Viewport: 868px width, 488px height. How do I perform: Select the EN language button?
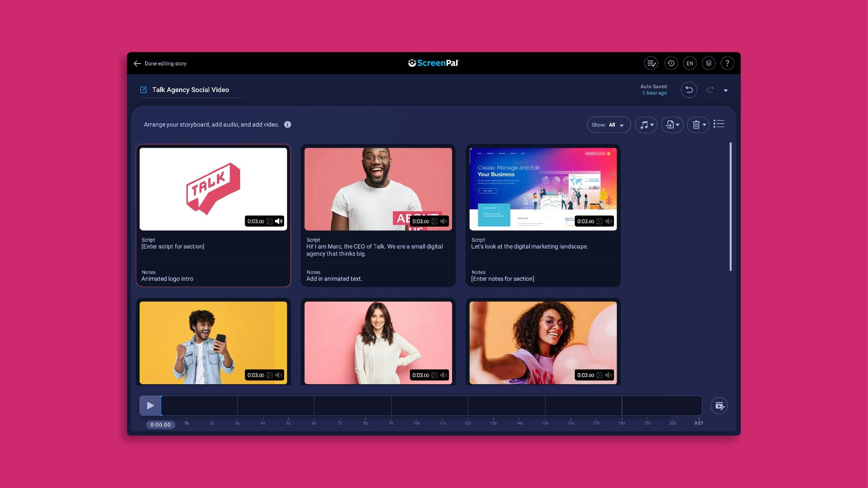click(690, 63)
